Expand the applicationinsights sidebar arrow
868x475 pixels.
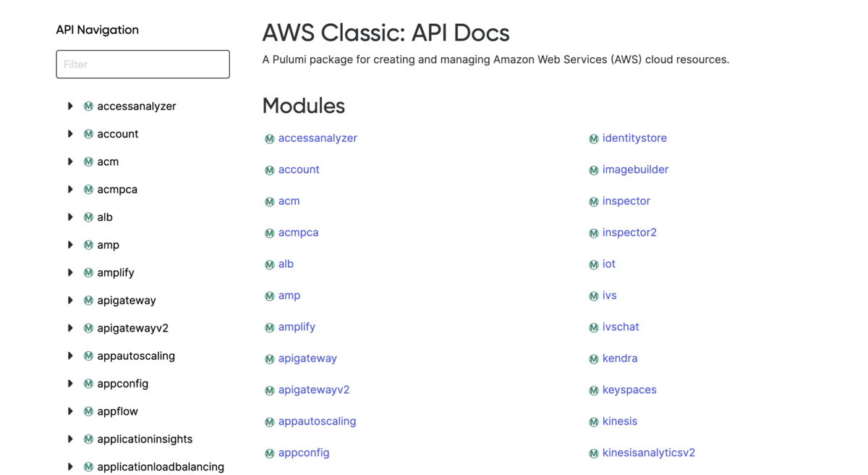point(70,440)
